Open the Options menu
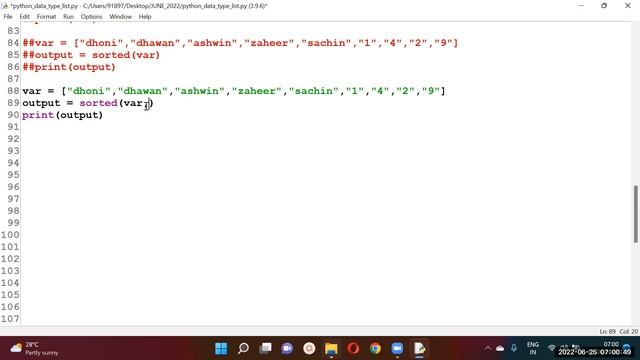 (91, 17)
